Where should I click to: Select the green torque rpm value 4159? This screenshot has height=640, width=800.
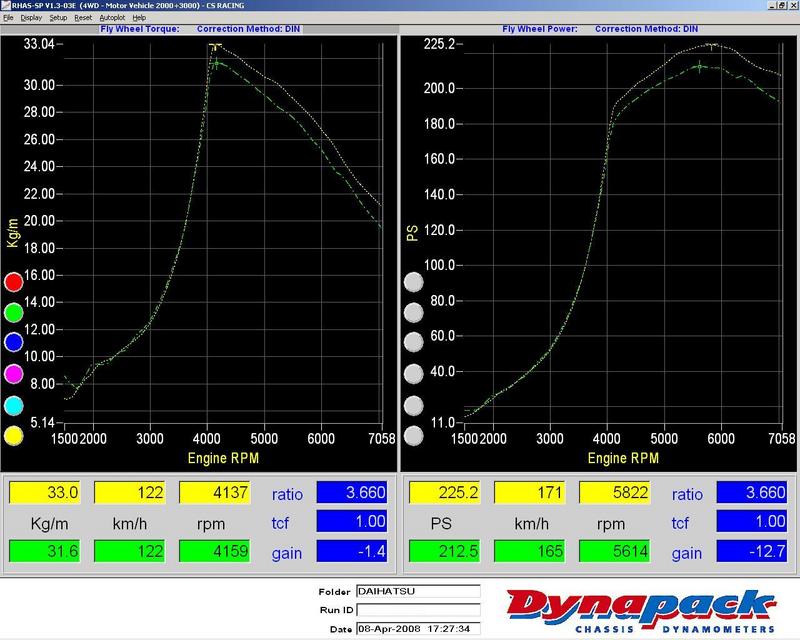(x=215, y=551)
